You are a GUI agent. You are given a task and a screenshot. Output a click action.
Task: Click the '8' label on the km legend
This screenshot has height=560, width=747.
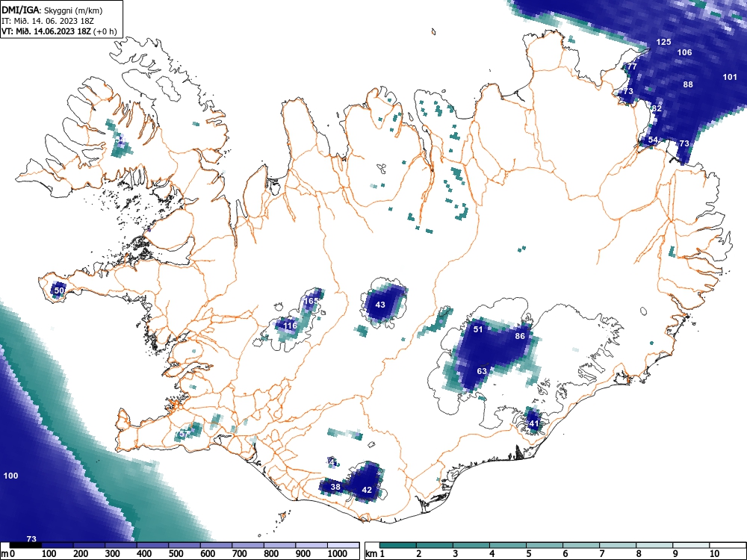[639, 554]
